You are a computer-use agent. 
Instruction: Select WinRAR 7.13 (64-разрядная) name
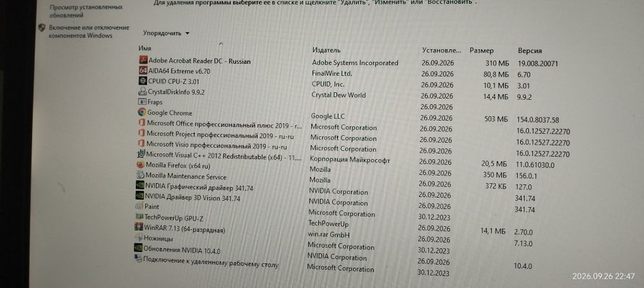tap(184, 229)
